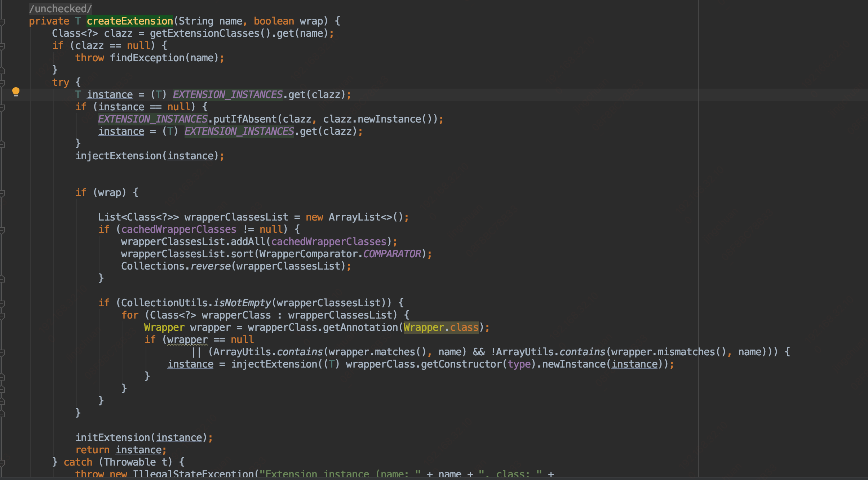
Task: Fold the catch (Throwable t) block
Action: pyautogui.click(x=2, y=463)
